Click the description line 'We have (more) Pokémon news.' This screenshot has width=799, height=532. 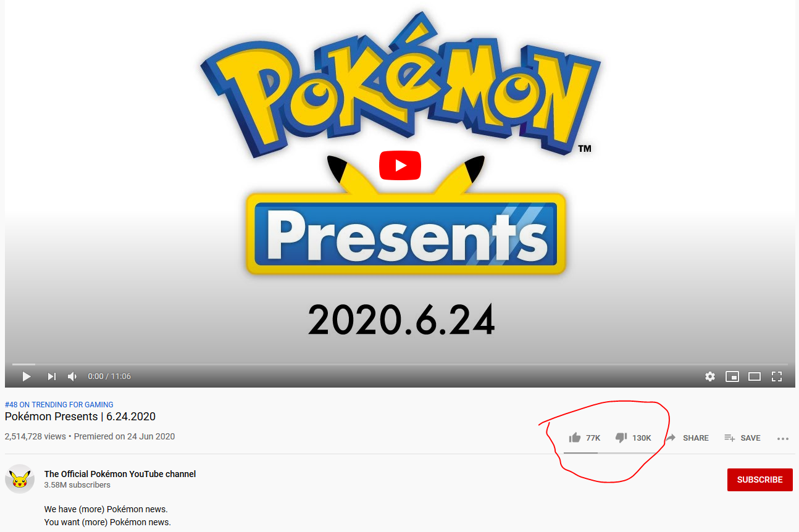106,509
